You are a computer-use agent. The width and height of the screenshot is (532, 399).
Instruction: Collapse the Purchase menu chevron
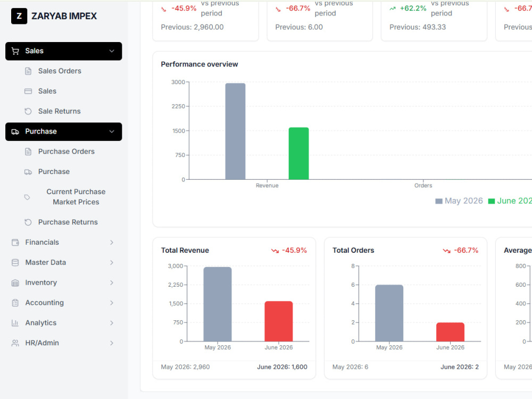click(x=112, y=131)
